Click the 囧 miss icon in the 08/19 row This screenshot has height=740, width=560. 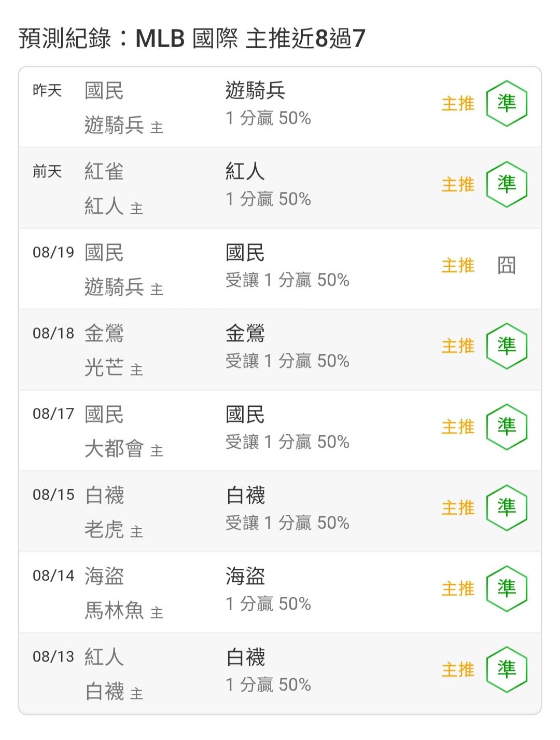pyautogui.click(x=507, y=265)
